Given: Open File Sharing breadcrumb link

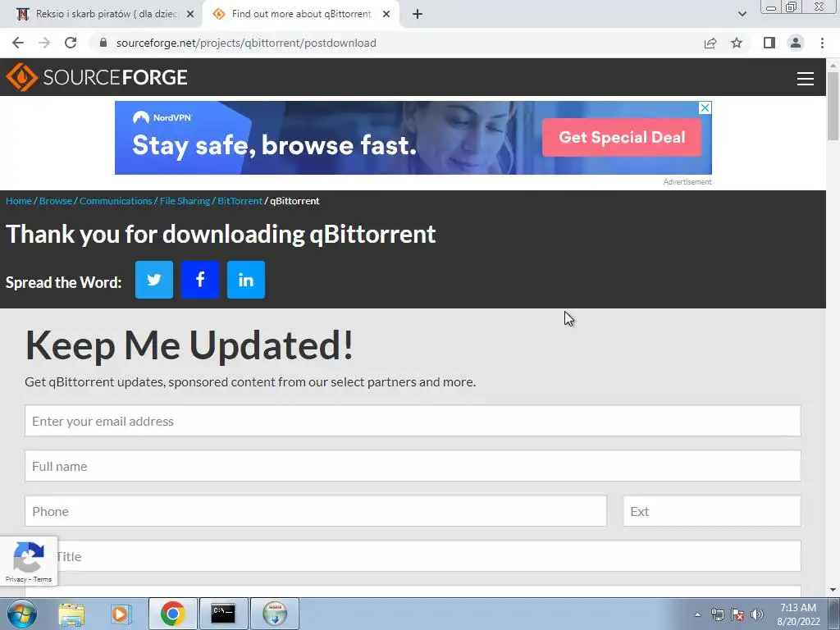Looking at the screenshot, I should point(185,201).
